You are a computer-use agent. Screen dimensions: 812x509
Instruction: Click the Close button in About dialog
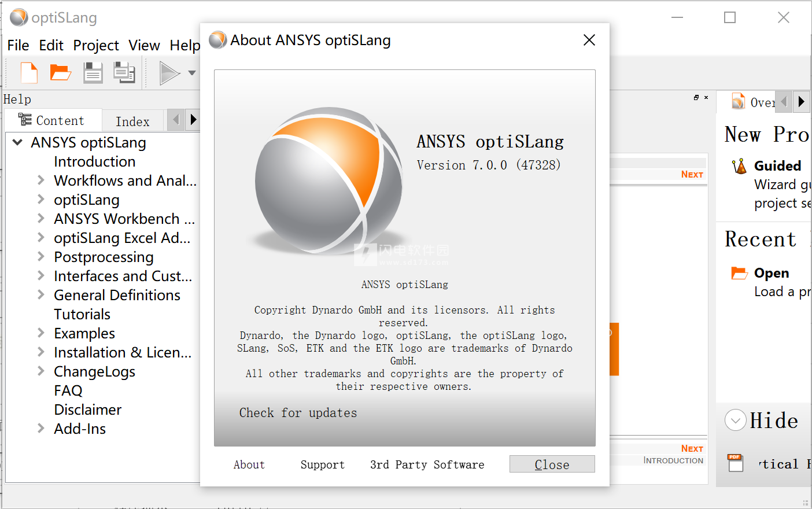point(552,464)
